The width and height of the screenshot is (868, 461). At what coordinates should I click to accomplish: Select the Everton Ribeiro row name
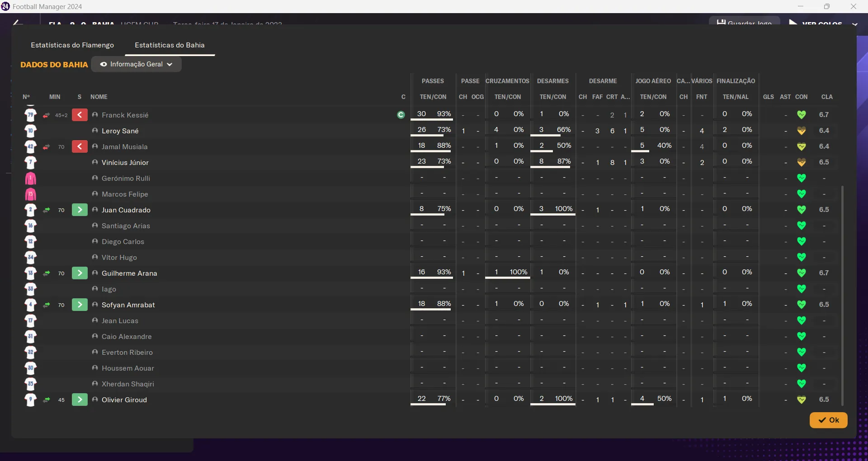tap(127, 353)
